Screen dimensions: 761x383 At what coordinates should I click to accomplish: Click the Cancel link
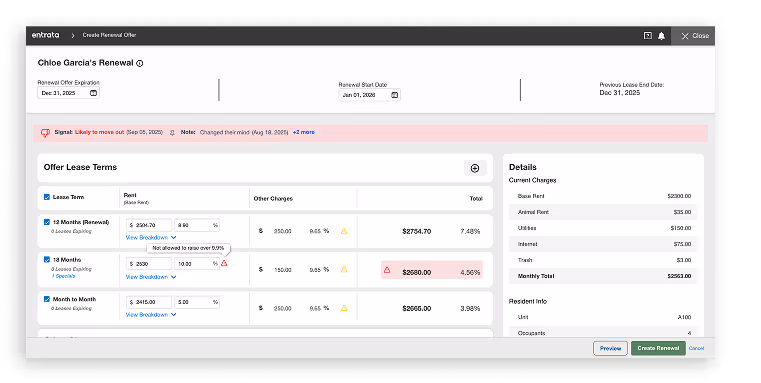(x=696, y=348)
